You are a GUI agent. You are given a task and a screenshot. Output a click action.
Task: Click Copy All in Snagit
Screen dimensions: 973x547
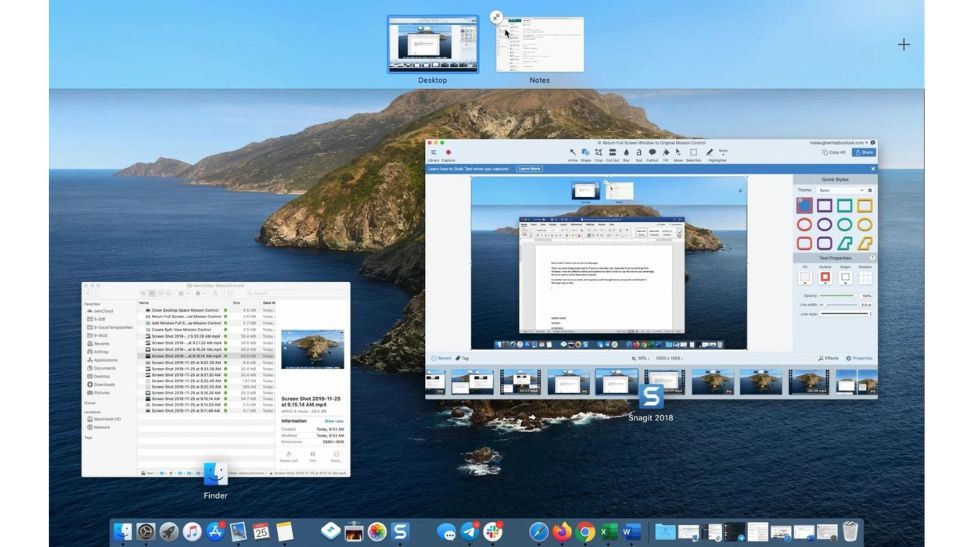click(833, 152)
